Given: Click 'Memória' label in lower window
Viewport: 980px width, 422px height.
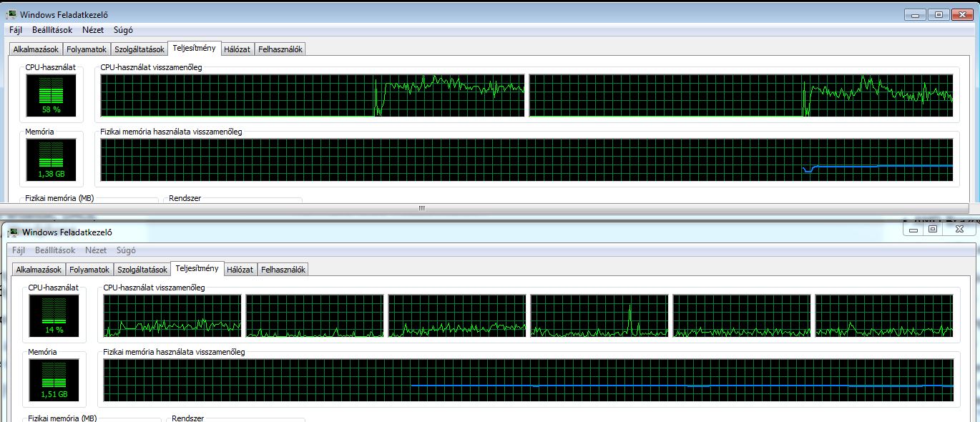Looking at the screenshot, I should pyautogui.click(x=42, y=352).
